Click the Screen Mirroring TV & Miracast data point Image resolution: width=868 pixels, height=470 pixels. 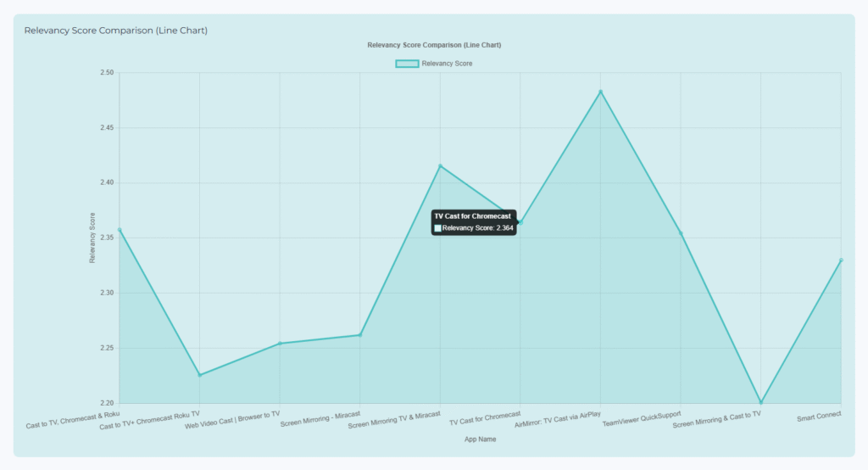coord(440,165)
